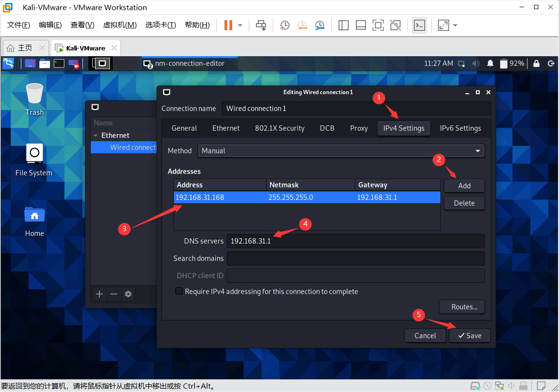Open the 文件(F) menu
Viewport: 559px width, 392px height.
click(x=19, y=25)
